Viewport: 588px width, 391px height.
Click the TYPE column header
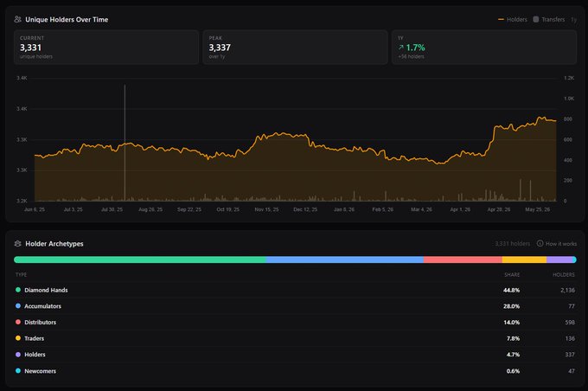tap(21, 275)
